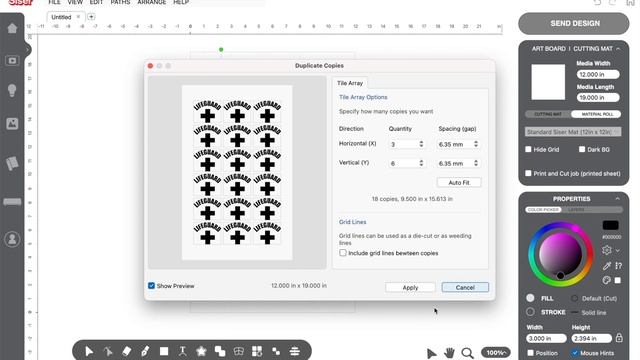Collapse the Properties panel chevron
Image resolution: width=640 pixels, height=360 pixels.
pyautogui.click(x=618, y=199)
